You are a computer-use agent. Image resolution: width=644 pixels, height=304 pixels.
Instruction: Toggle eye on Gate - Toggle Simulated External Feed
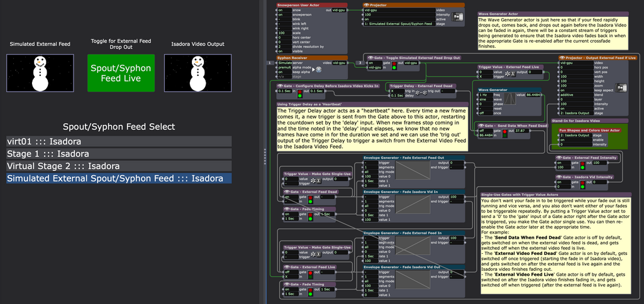tap(370, 58)
